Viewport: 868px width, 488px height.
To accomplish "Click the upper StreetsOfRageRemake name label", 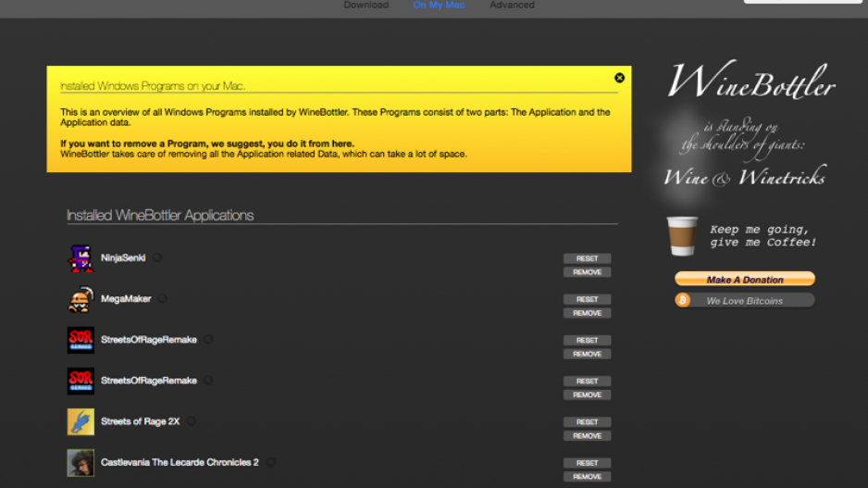I will point(148,340).
